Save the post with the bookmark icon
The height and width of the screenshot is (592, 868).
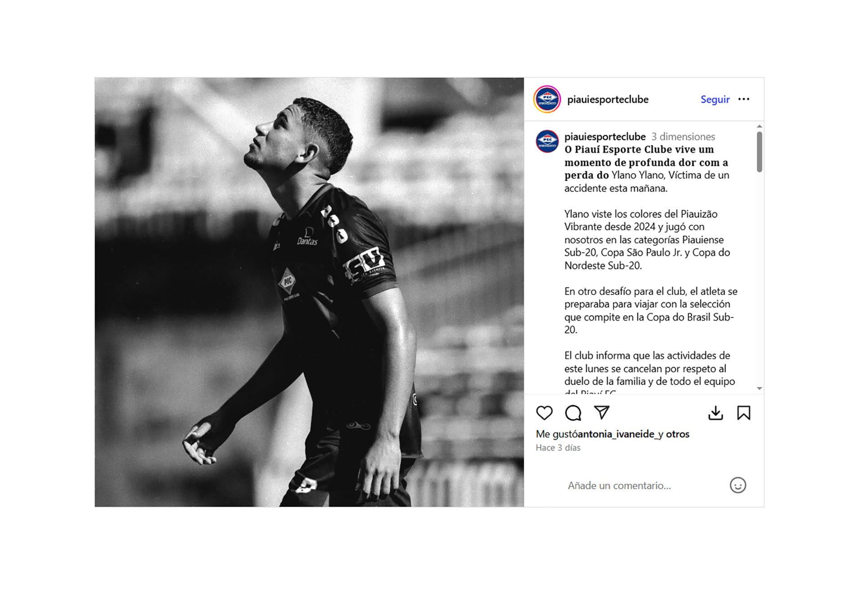(744, 413)
